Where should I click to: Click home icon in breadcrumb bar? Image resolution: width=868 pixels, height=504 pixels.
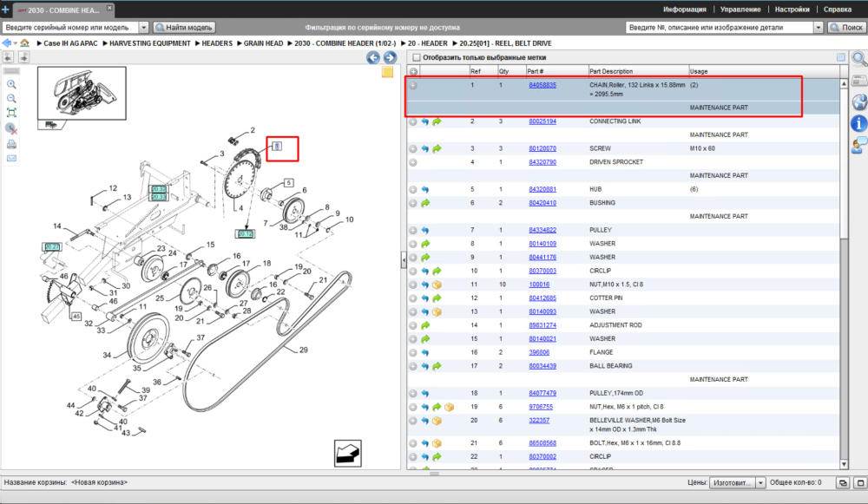(25, 43)
